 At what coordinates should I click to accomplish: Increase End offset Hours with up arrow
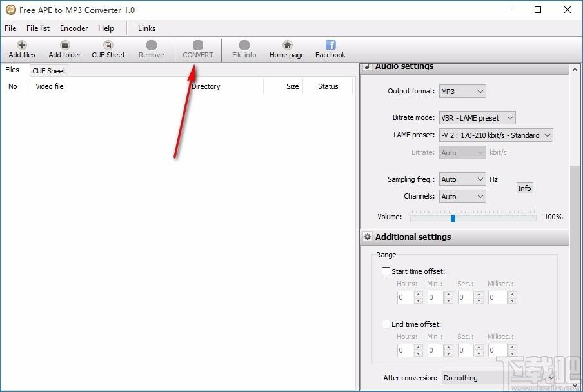(x=419, y=347)
